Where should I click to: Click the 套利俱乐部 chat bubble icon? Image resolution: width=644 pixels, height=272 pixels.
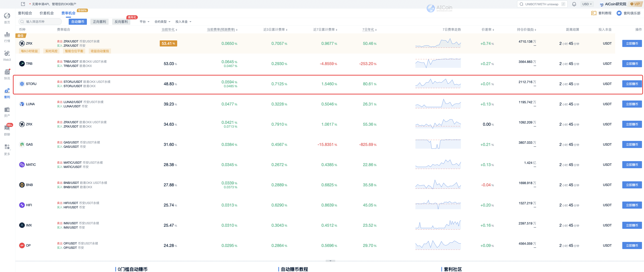pyautogui.click(x=619, y=13)
